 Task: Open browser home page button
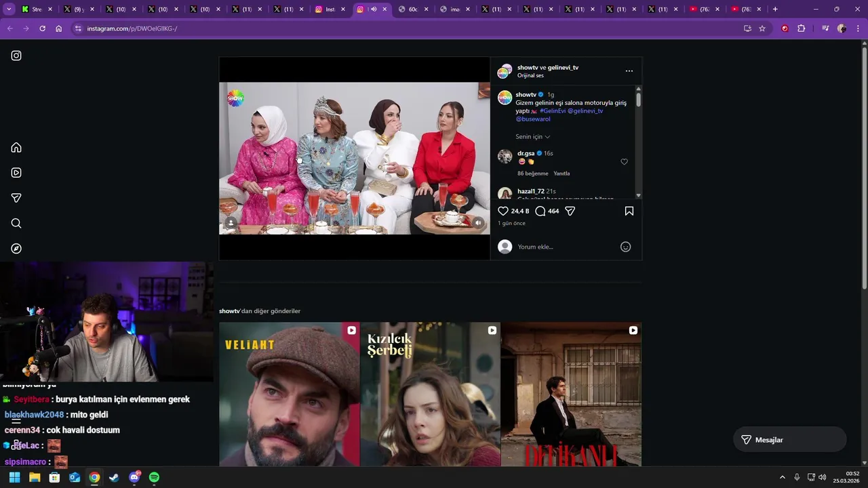(x=59, y=28)
